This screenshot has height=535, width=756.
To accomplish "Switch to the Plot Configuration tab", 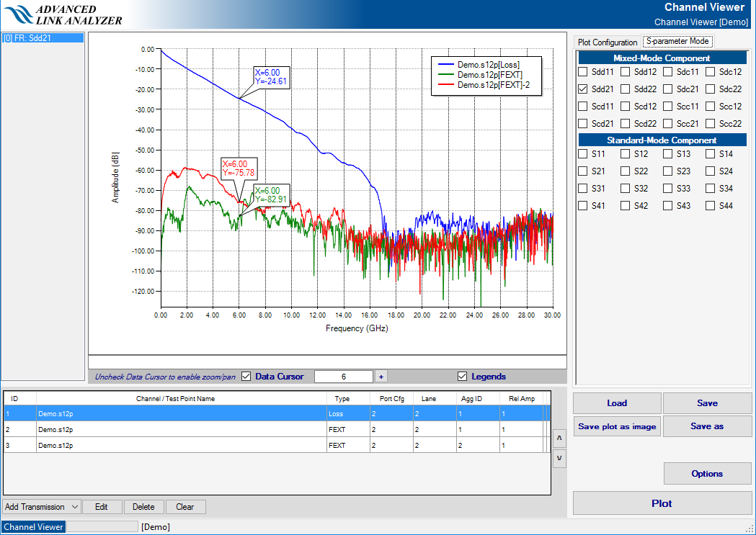I will click(x=608, y=42).
